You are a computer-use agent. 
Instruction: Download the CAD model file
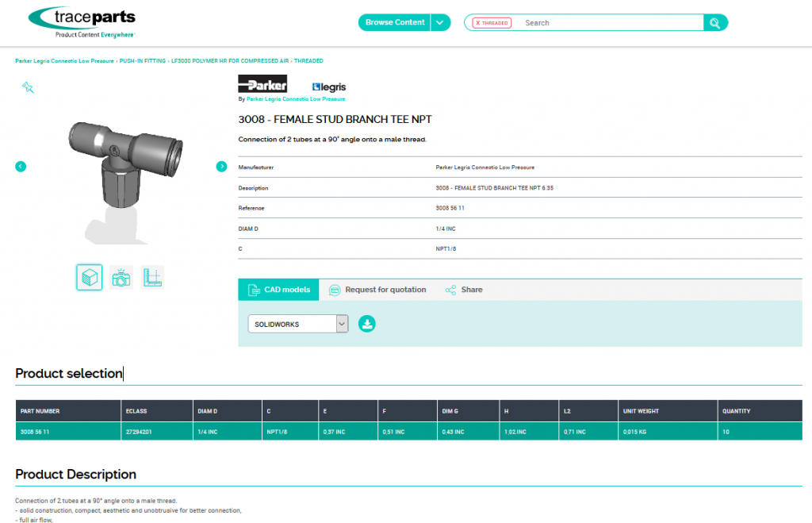[366, 324]
